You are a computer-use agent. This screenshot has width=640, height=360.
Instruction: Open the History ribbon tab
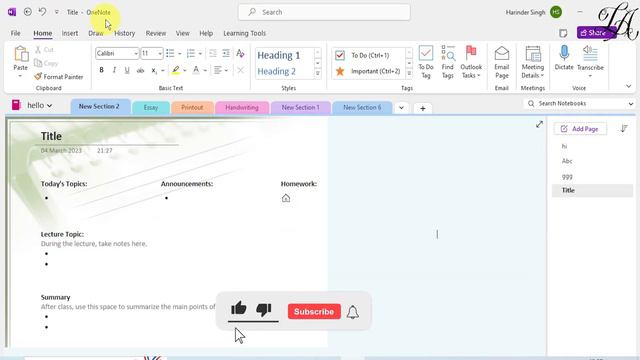(124, 33)
